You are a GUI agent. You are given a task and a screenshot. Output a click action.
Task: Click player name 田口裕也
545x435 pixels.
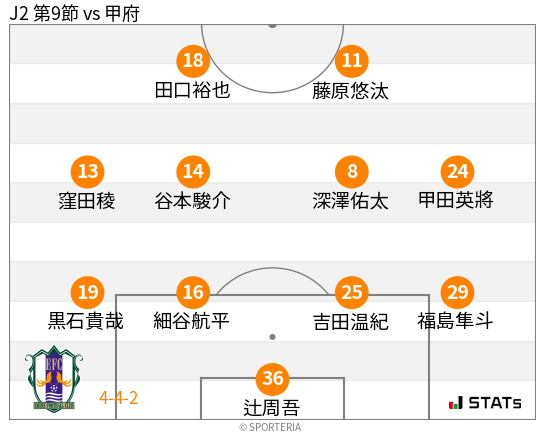point(193,90)
